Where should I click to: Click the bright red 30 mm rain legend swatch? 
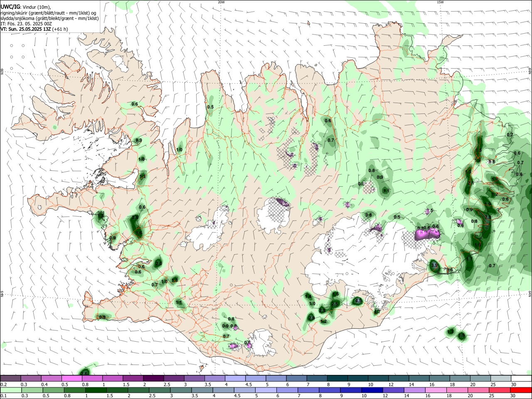[x=521, y=390]
